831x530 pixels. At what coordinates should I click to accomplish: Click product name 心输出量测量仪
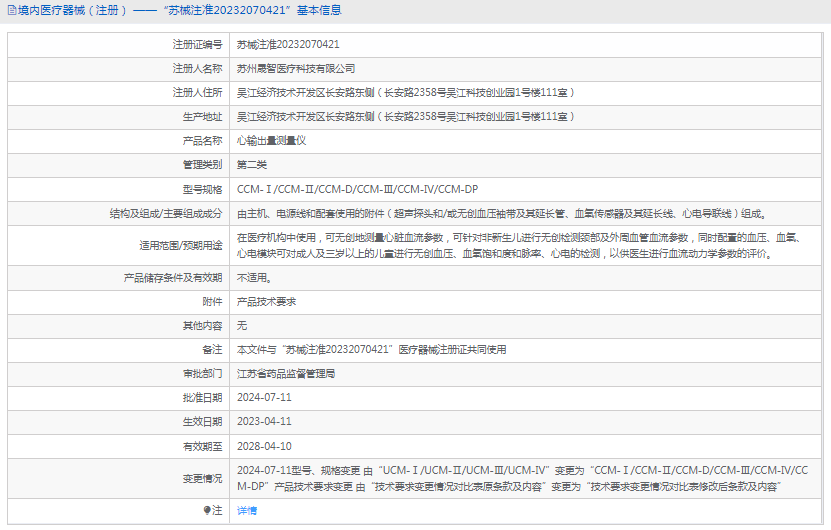(271, 140)
